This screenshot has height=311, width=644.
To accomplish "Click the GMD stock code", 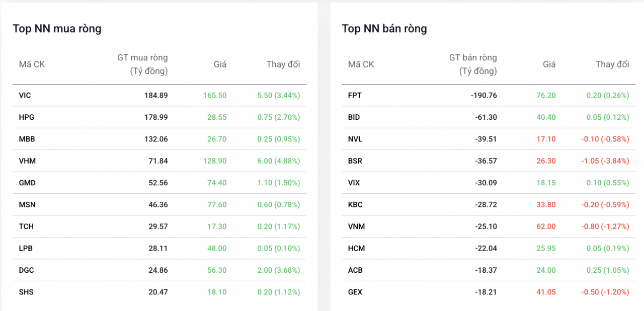I will (27, 183).
